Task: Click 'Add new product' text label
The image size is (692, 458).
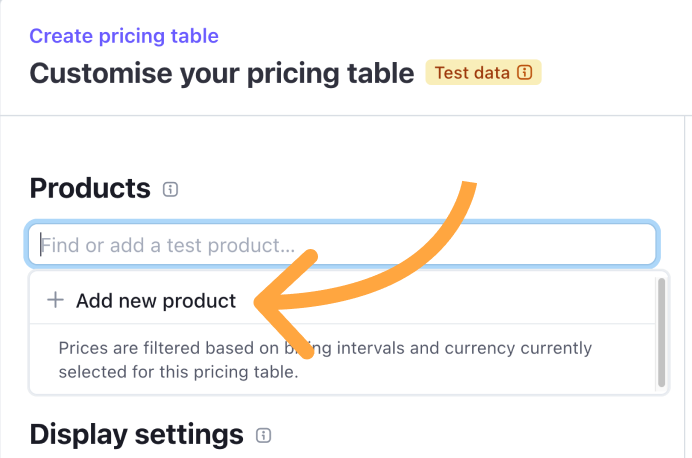Action: pyautogui.click(x=156, y=300)
